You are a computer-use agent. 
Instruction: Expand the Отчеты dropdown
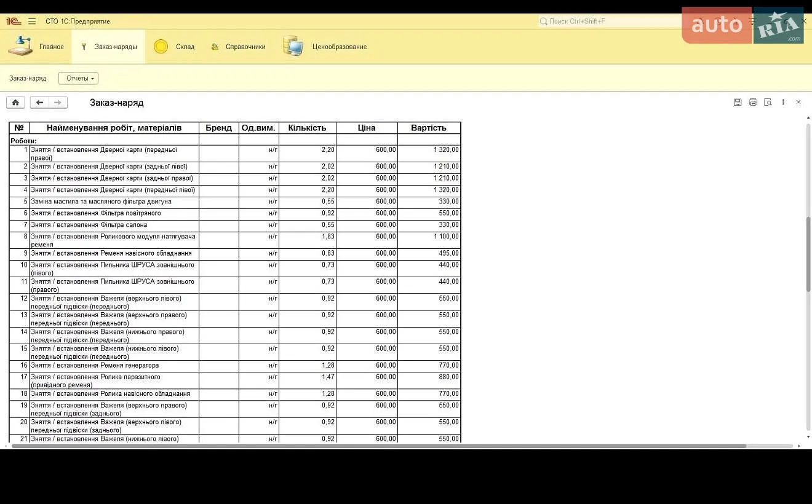pos(78,78)
